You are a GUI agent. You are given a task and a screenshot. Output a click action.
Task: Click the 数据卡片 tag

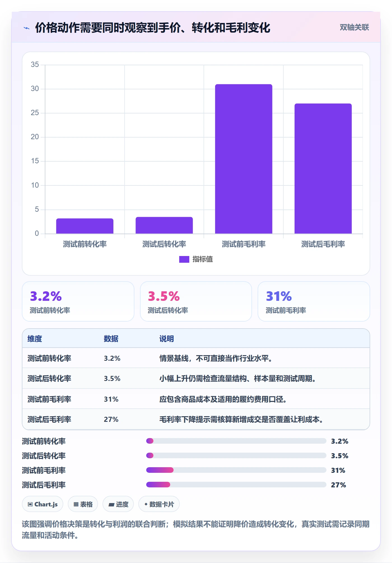pyautogui.click(x=159, y=504)
